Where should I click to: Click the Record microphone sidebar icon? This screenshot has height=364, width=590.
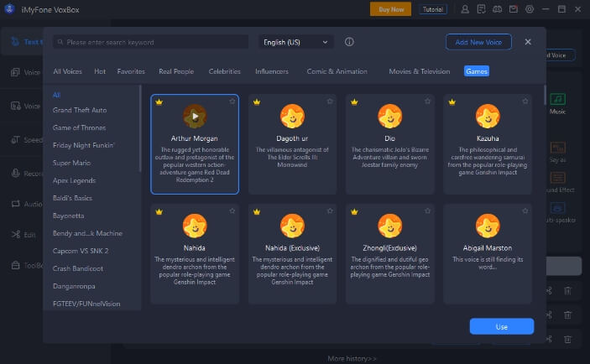click(15, 174)
